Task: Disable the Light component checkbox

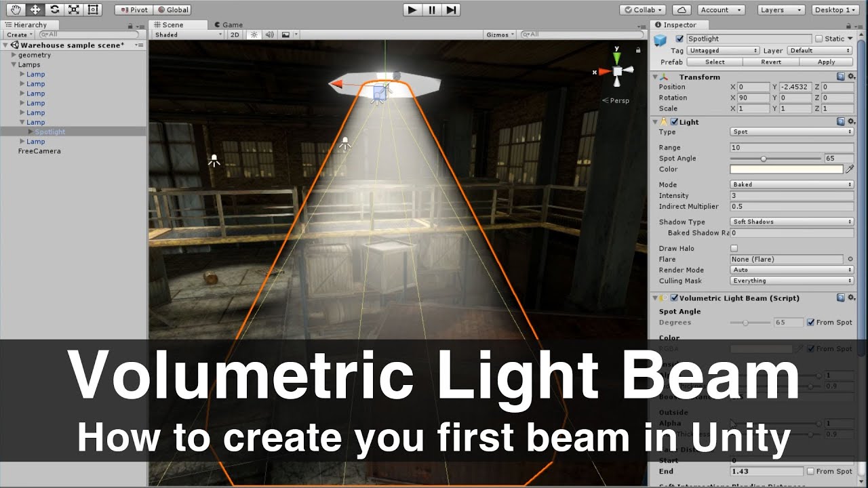Action: [674, 122]
